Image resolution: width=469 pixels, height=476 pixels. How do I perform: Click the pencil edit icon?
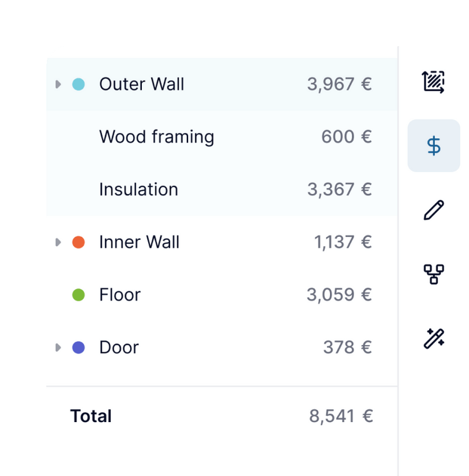tap(434, 210)
